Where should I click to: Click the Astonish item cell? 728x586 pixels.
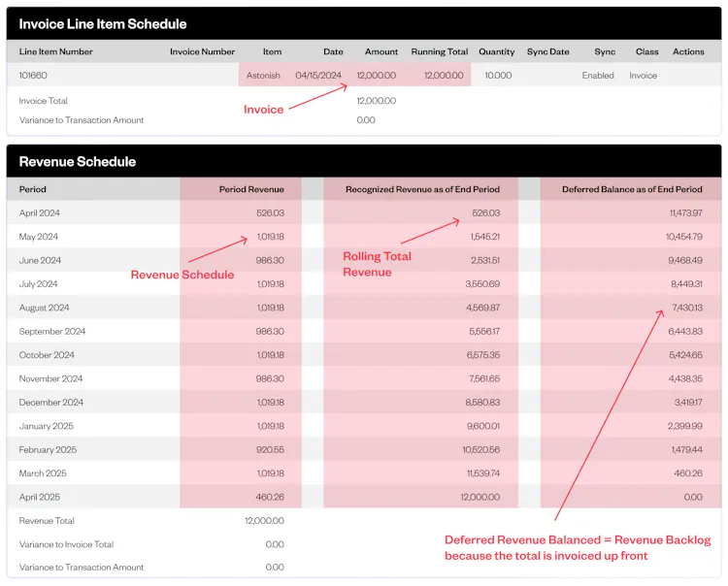[x=263, y=75]
